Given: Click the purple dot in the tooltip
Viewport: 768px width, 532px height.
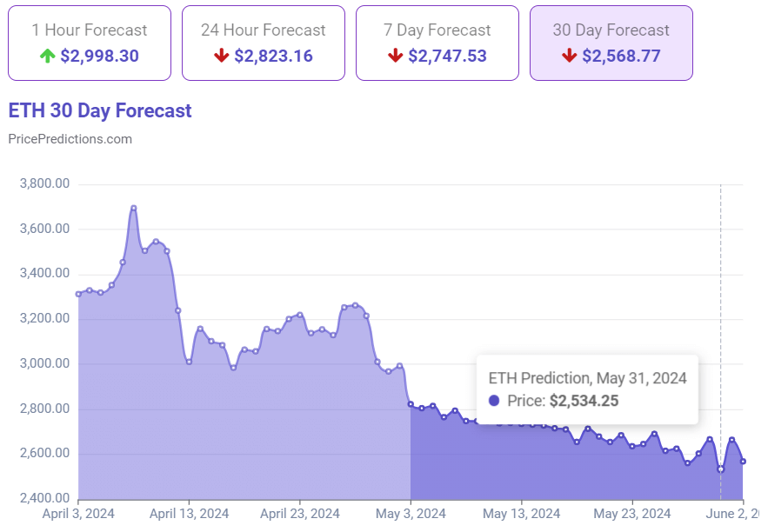Looking at the screenshot, I should pos(495,401).
